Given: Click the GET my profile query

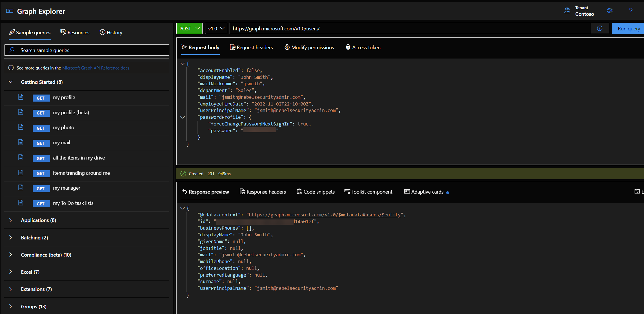Looking at the screenshot, I should (x=64, y=97).
